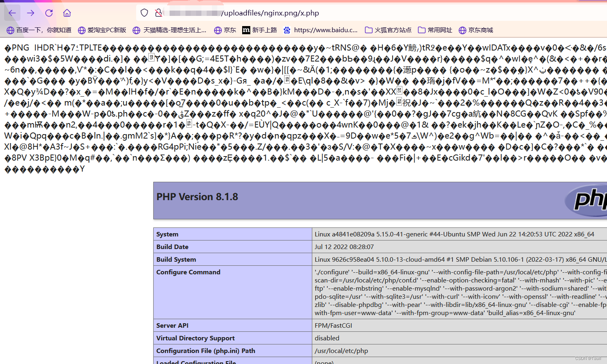This screenshot has width=607, height=364.
Task: Select the System row label
Action: (167, 234)
